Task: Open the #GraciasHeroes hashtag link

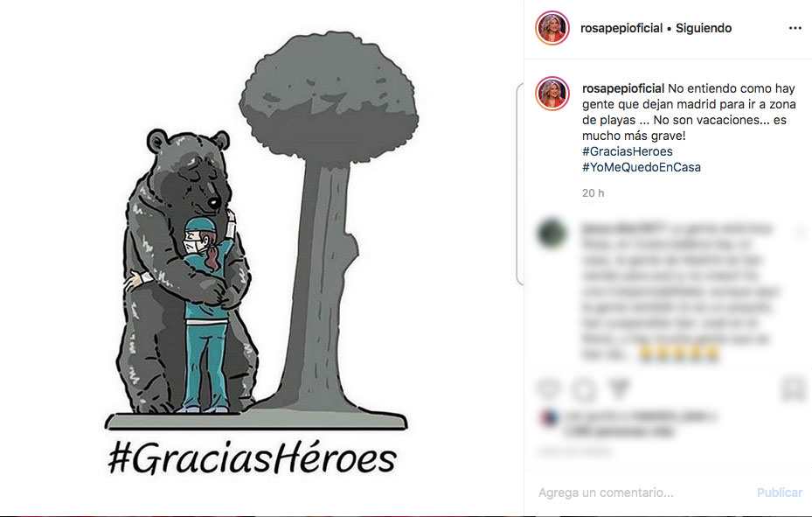Action: click(x=627, y=151)
